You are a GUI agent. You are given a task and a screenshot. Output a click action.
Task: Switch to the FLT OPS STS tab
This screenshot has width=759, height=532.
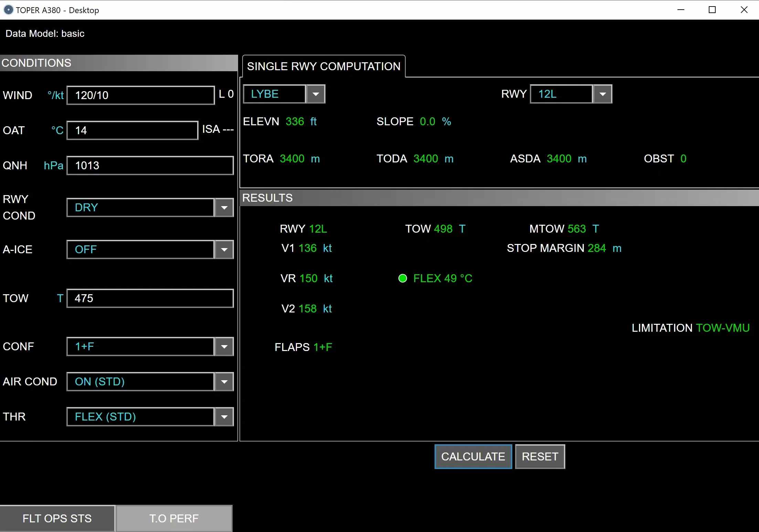coord(57,518)
